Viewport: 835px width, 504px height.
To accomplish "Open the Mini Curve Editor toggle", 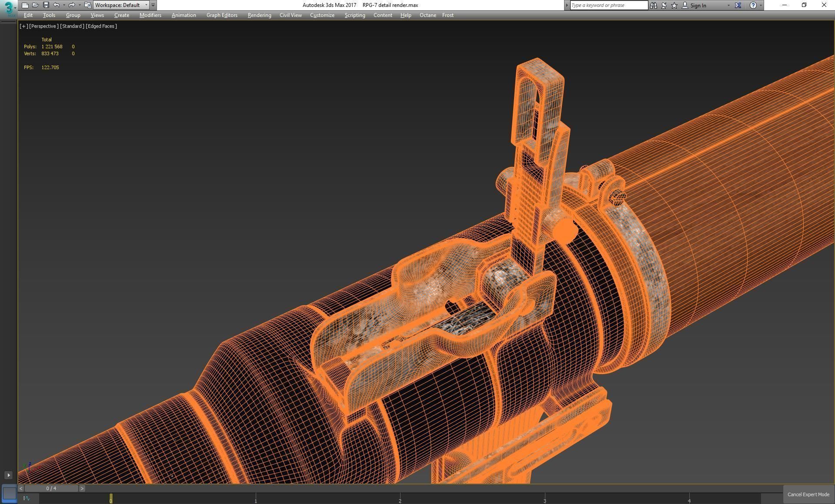I will coord(27,498).
